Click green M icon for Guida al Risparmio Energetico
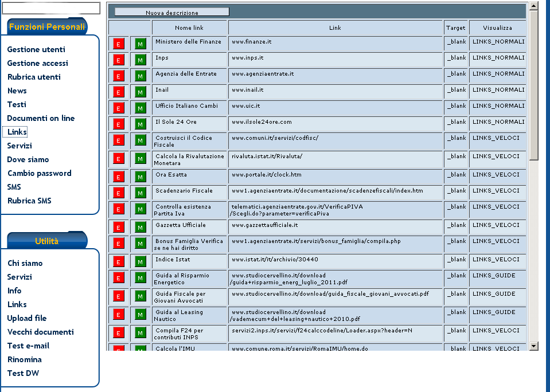This screenshot has width=550, height=392. point(141,278)
